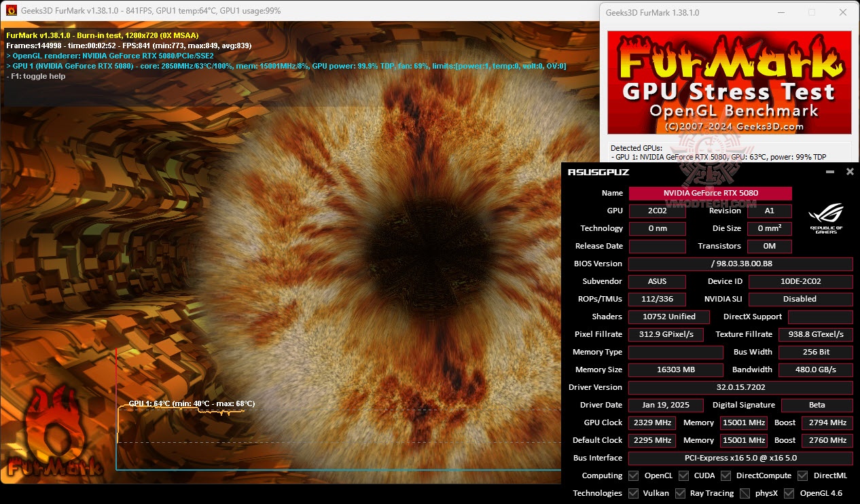Click the Transistors field showing 0M
Screen dimensions: 860x504
tap(770, 246)
